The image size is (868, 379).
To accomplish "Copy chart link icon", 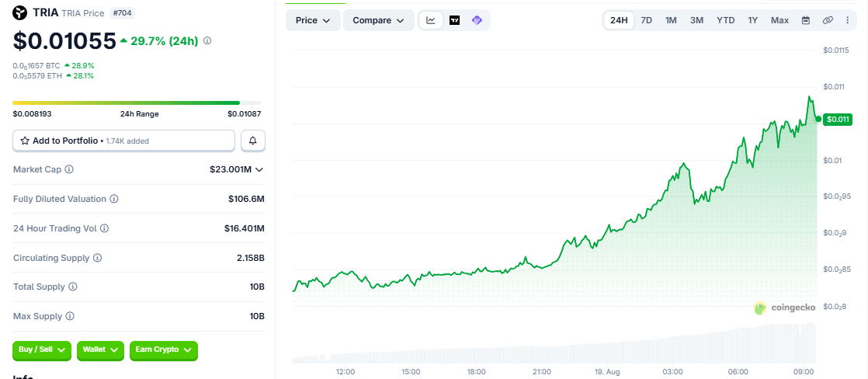I will [x=828, y=20].
